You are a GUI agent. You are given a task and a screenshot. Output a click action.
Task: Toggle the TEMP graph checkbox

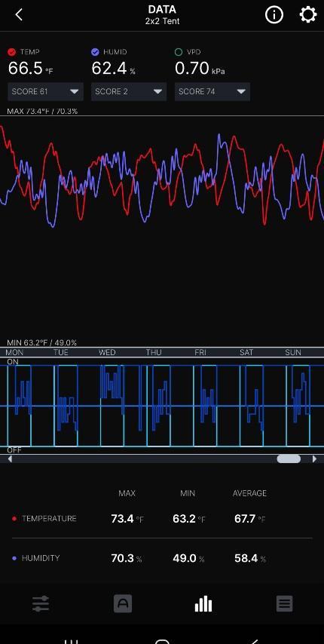[x=12, y=52]
